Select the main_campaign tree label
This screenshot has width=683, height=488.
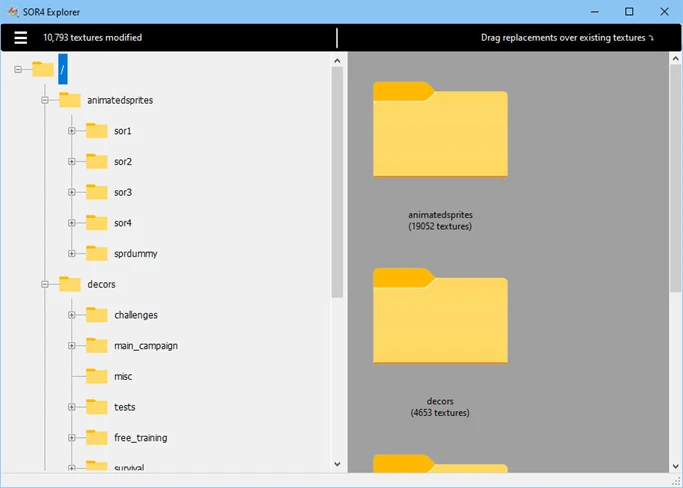[146, 346]
